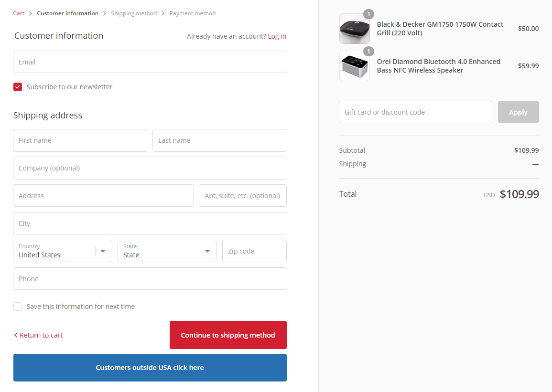Screen dimensions: 552x392
Task: Focus the First name field
Action: point(80,140)
